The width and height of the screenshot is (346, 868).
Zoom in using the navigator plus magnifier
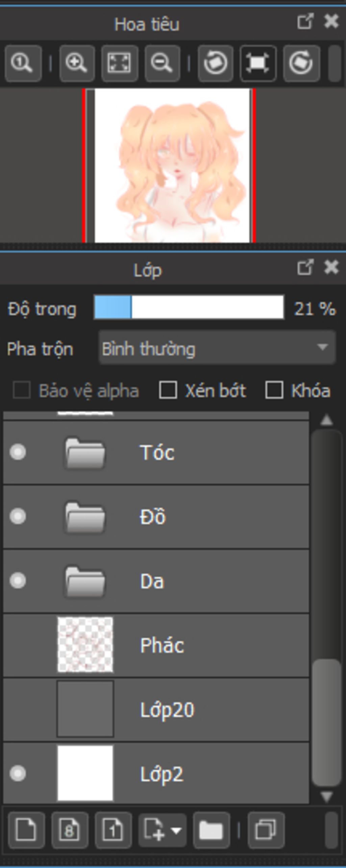click(77, 63)
